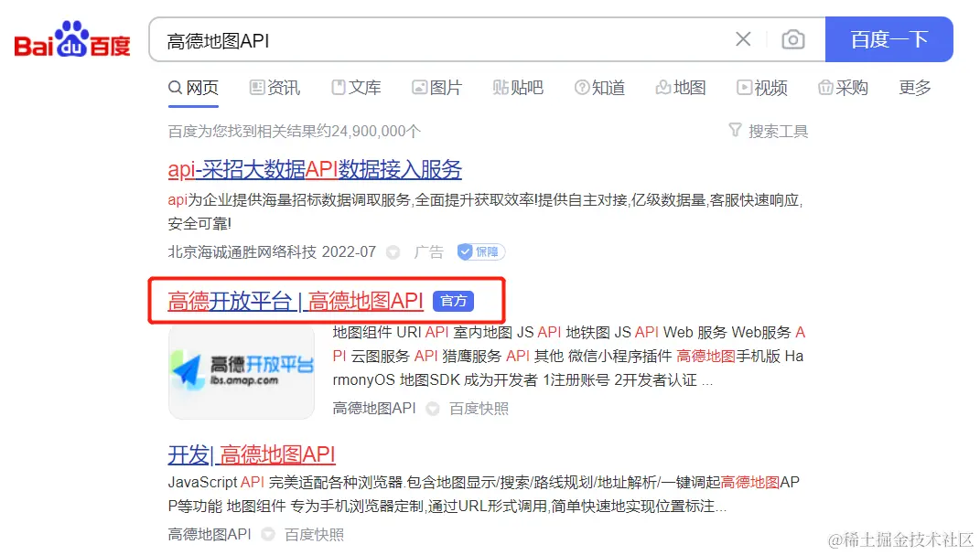The image size is (980, 555).
Task: Open 百度快照 for the 高德开放平台 result
Action: [479, 409]
